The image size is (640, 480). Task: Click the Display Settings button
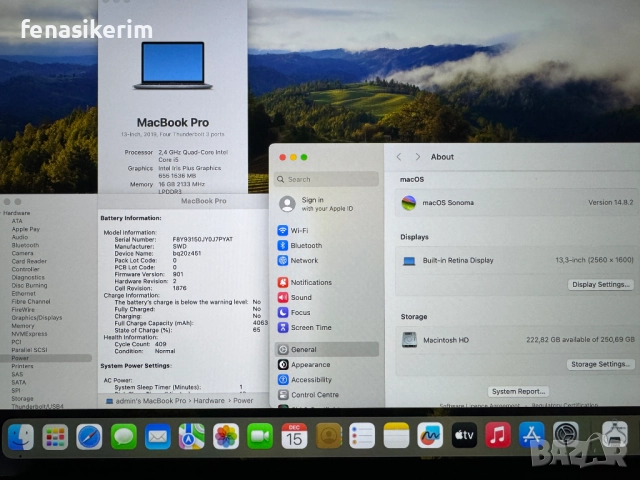(x=600, y=284)
